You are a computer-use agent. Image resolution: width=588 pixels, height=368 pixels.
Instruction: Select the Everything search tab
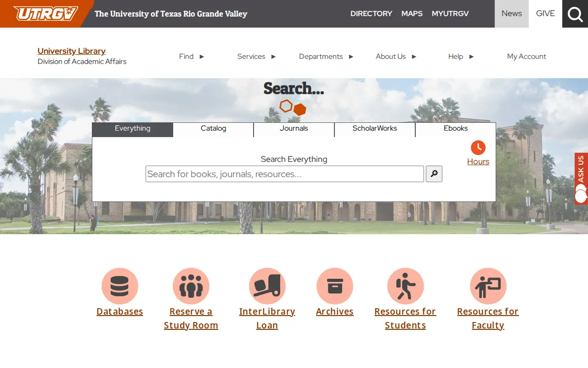[132, 130]
